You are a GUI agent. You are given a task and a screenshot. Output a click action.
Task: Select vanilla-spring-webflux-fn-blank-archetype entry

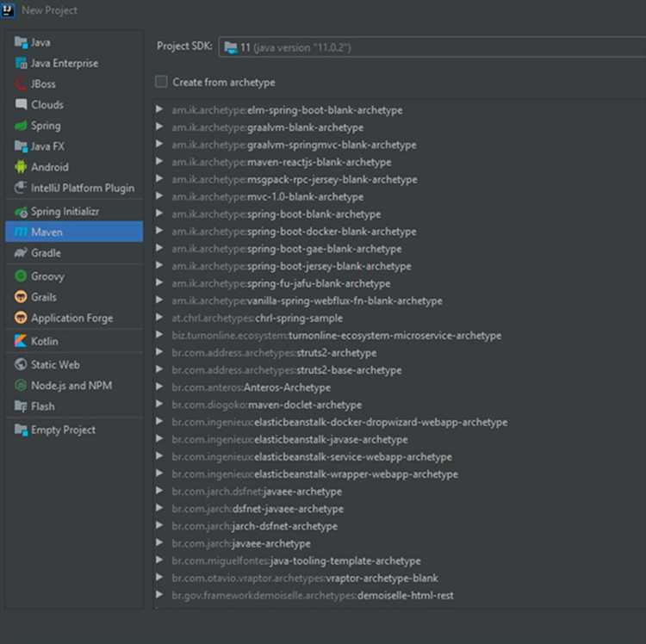307,300
